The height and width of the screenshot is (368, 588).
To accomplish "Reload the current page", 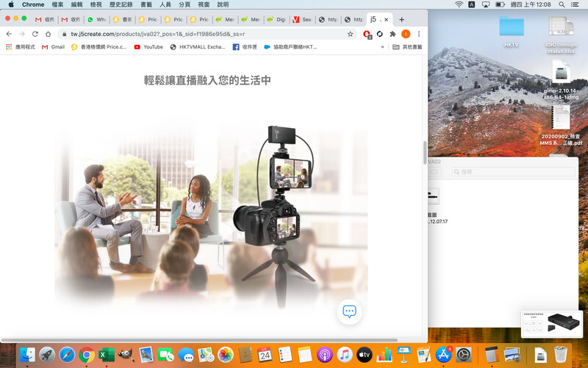I will 35,34.
